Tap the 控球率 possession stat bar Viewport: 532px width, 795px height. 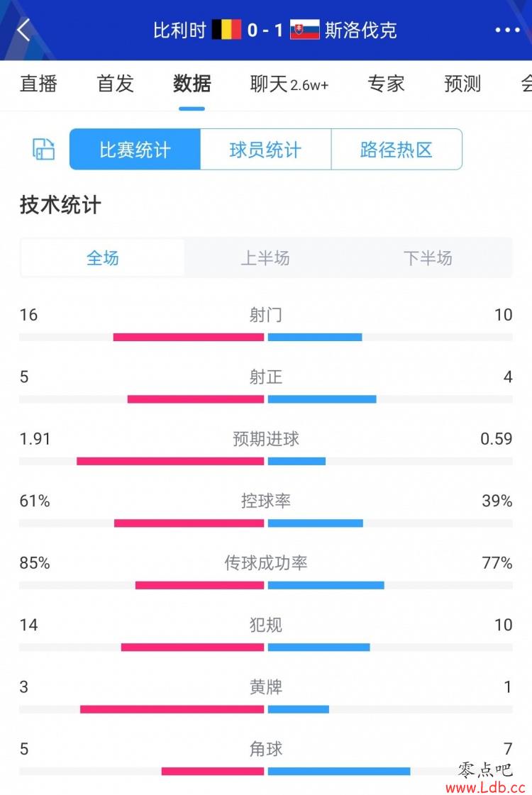point(266,523)
